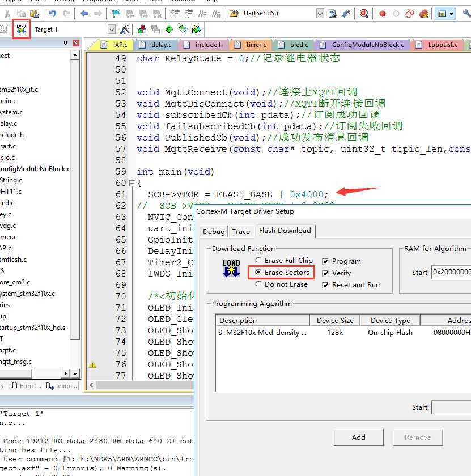Click the LOAD download-to-flash toolbar icon
Screen dimensions: 471x476
click(x=21, y=29)
